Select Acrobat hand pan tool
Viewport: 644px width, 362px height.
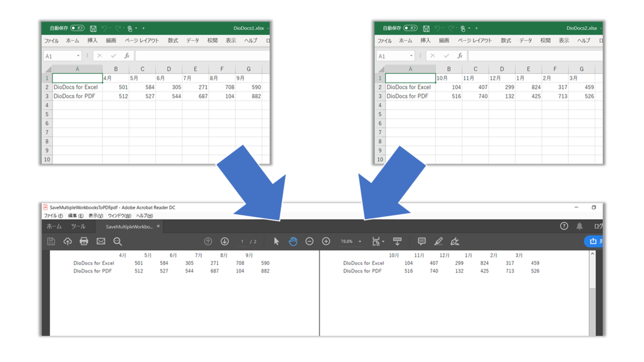[x=293, y=241]
